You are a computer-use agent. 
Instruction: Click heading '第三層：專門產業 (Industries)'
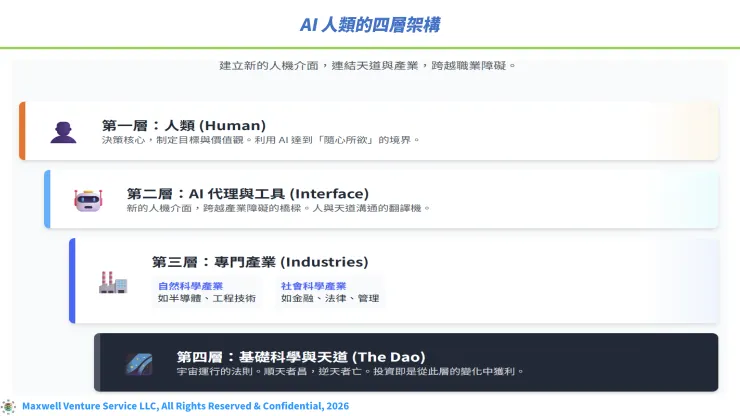[x=260, y=262]
